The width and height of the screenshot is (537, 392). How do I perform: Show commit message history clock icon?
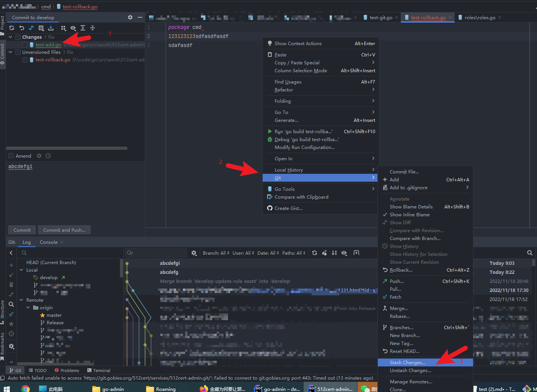[x=48, y=156]
